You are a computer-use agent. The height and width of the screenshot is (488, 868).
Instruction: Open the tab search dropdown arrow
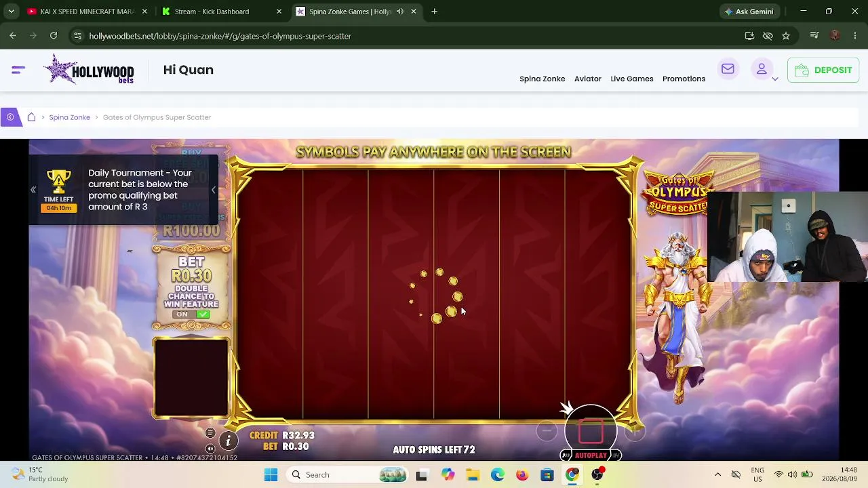(11, 12)
